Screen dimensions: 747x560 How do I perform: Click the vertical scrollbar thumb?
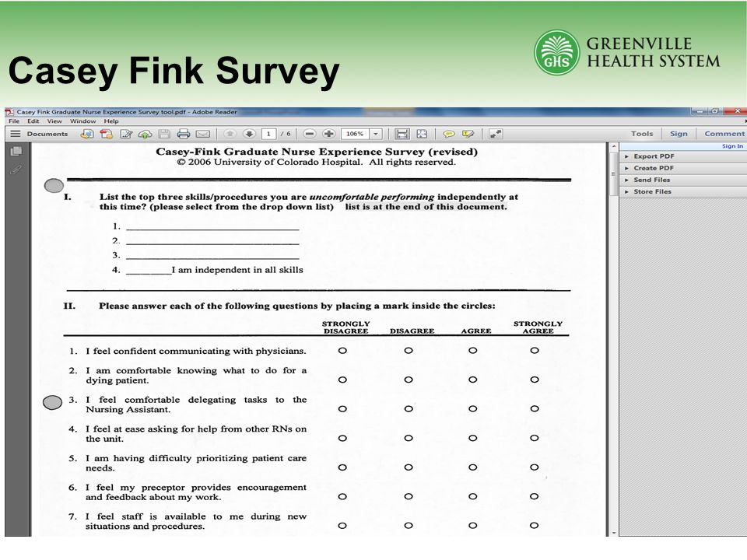point(614,173)
